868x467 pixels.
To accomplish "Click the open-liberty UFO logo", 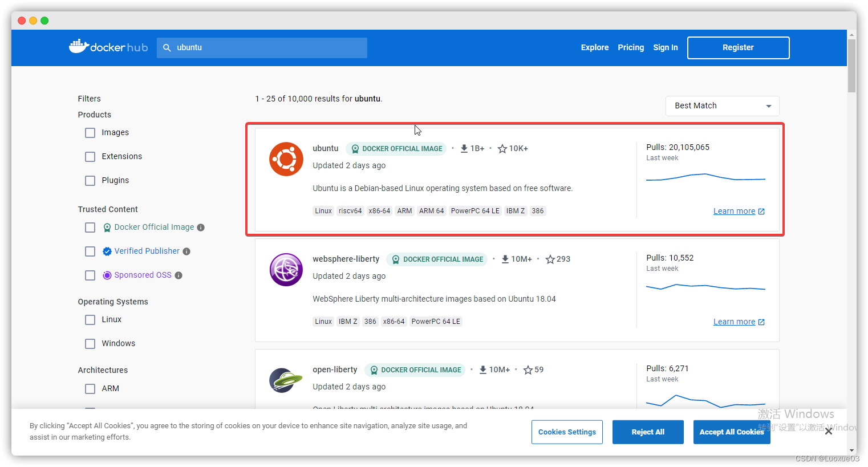I will (x=286, y=380).
